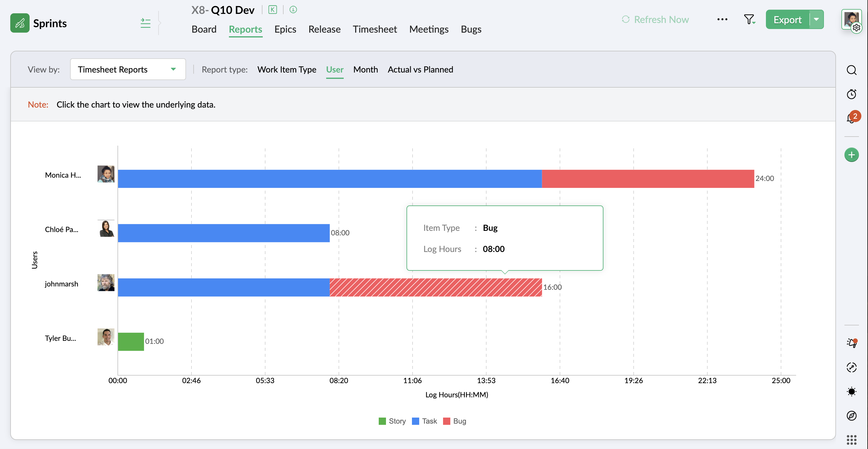Open the timer stopwatch icon

[x=851, y=94]
